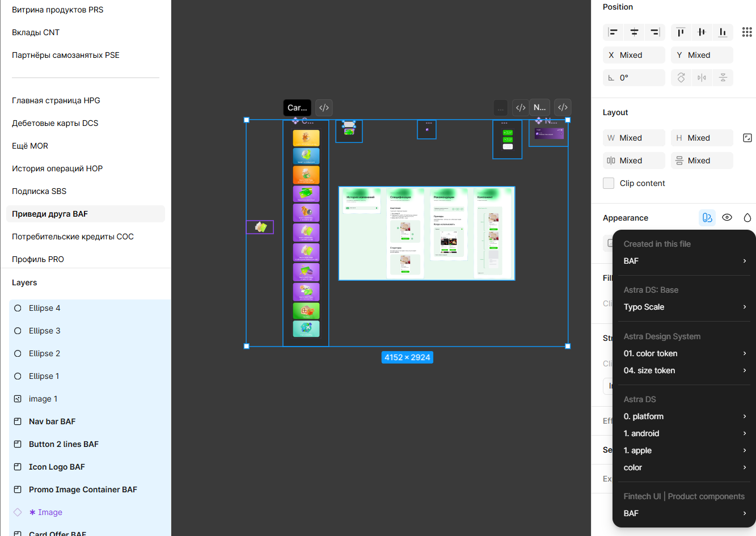756x536 pixels.
Task: Open the tidy up grid options icon
Action: click(747, 32)
